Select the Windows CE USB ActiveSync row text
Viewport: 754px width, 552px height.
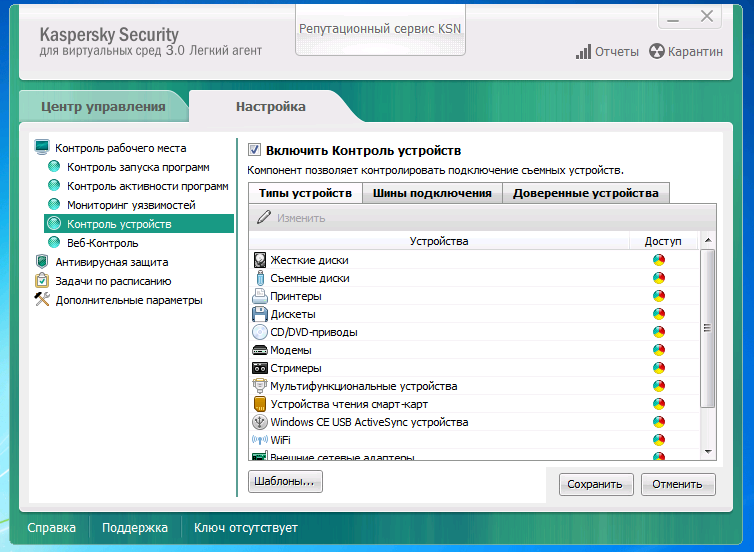tap(369, 422)
